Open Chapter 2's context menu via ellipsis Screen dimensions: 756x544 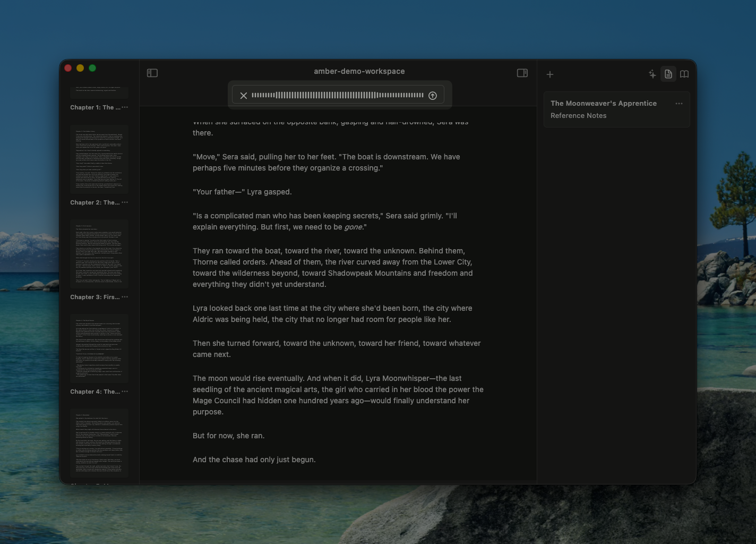pos(125,202)
